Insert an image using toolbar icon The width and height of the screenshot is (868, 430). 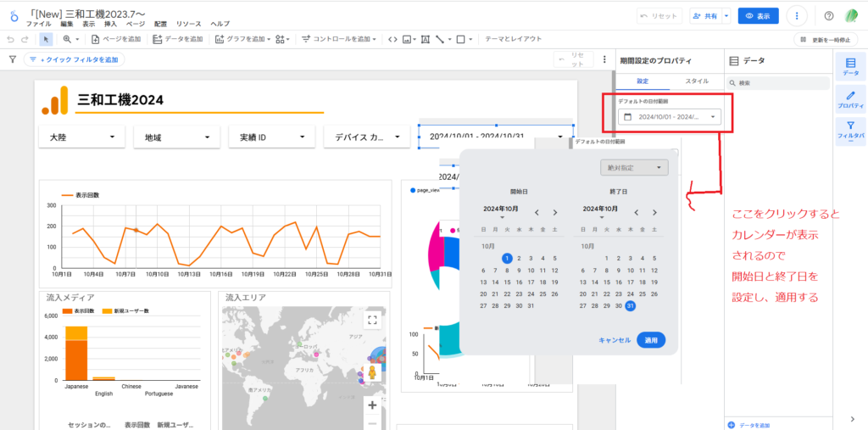click(408, 39)
